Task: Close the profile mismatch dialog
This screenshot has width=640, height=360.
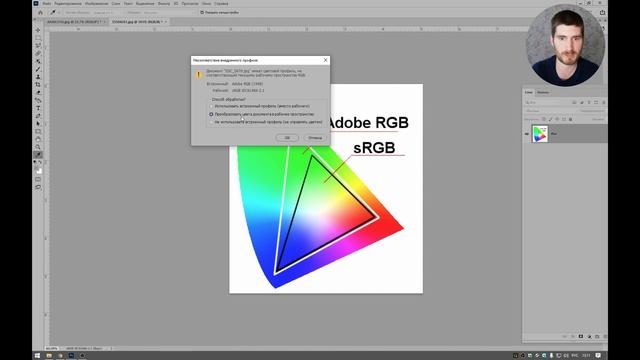Action: (325, 60)
